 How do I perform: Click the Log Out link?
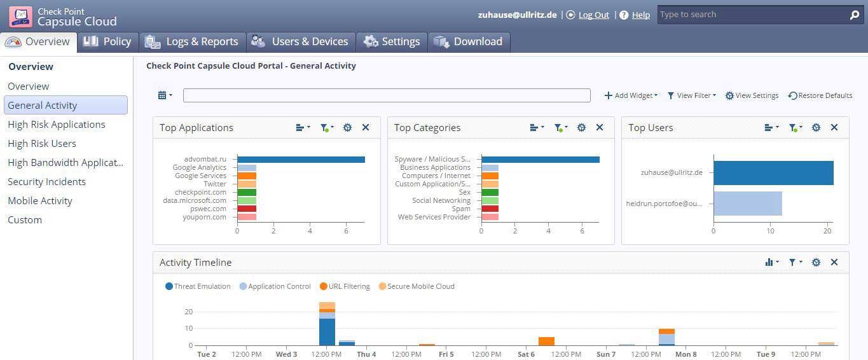tap(594, 15)
